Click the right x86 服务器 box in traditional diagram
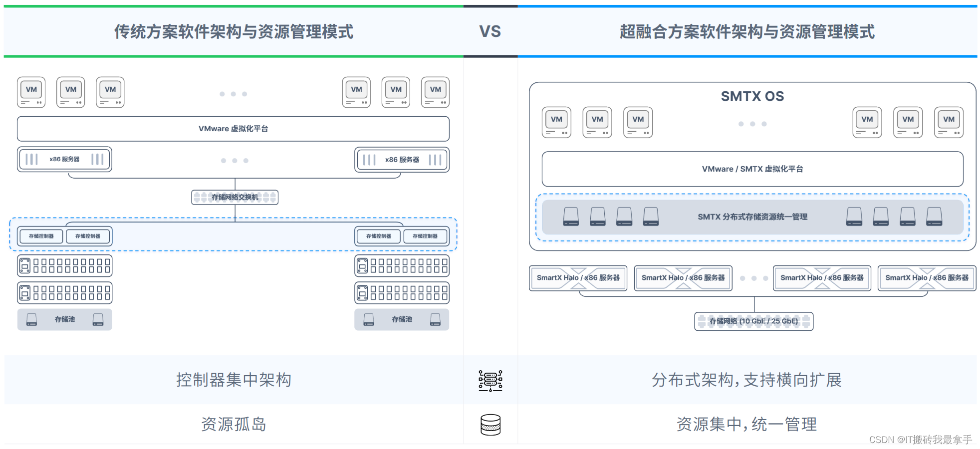 pos(402,160)
